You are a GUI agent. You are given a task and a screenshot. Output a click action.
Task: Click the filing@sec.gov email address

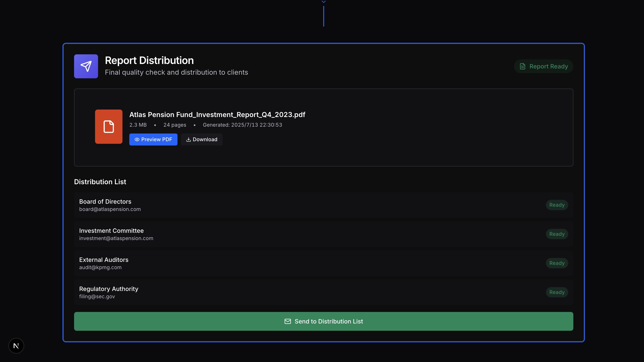click(97, 297)
